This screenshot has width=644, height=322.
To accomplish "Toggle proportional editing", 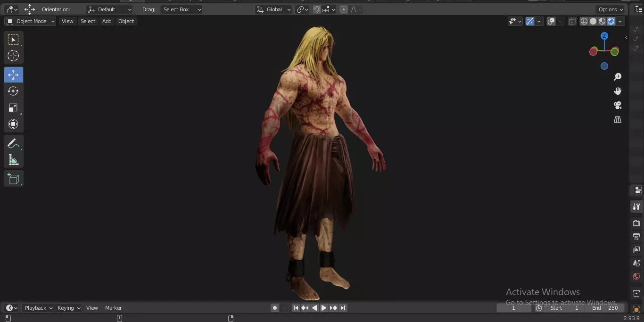I will coord(343,9).
